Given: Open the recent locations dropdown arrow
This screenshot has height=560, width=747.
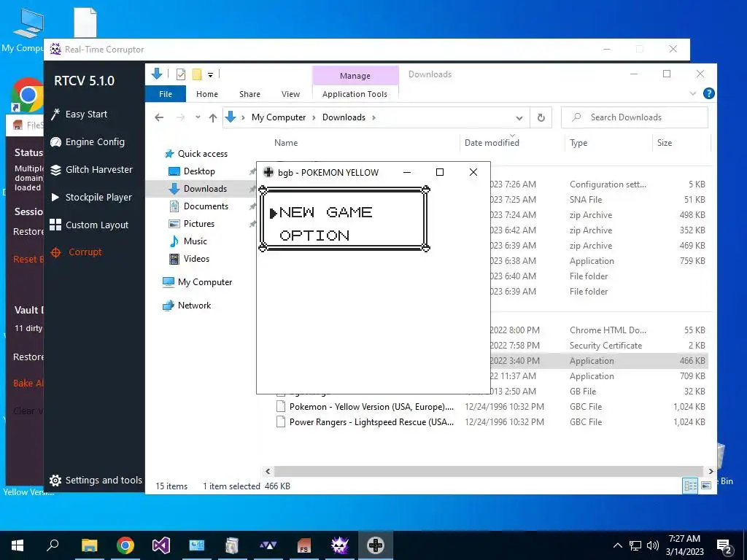Looking at the screenshot, I should 198,117.
